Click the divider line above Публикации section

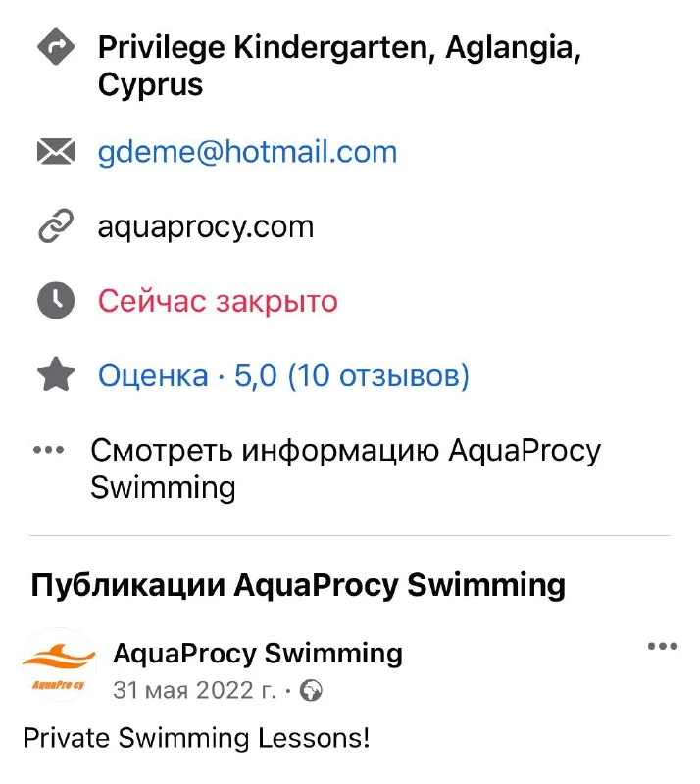pos(350,535)
